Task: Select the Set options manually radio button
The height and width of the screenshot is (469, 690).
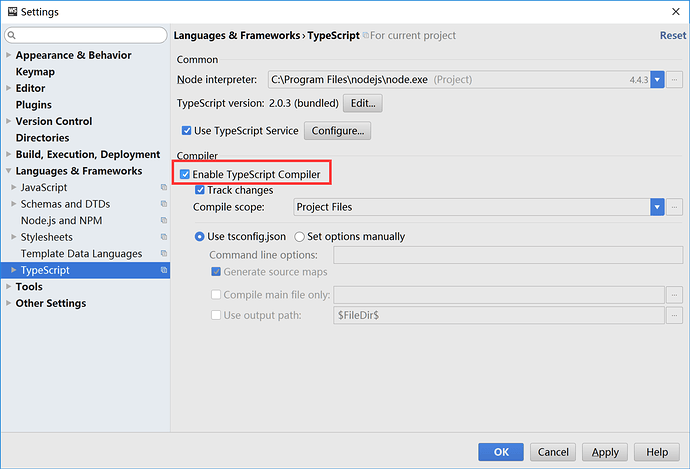Action: tap(300, 237)
